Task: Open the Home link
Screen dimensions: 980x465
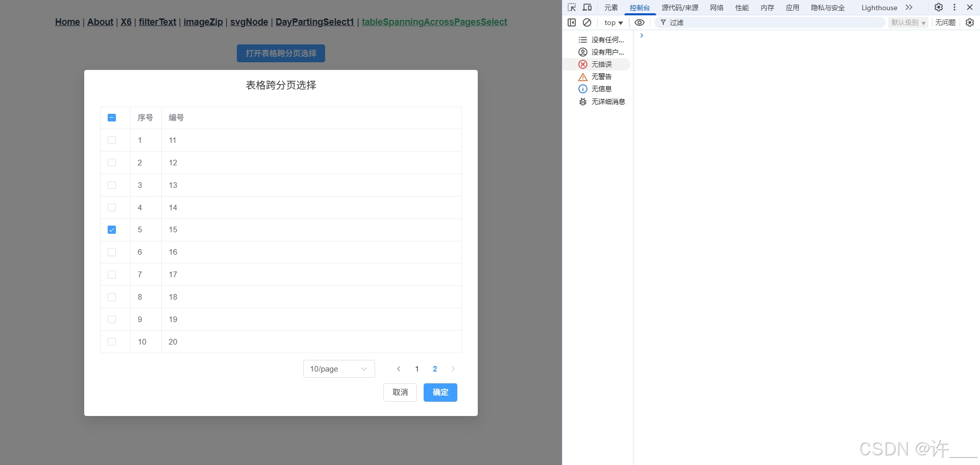Action: coord(67,22)
